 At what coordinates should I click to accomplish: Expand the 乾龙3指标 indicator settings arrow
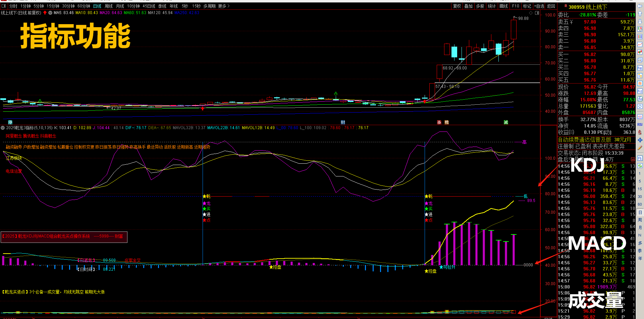coord(3,128)
